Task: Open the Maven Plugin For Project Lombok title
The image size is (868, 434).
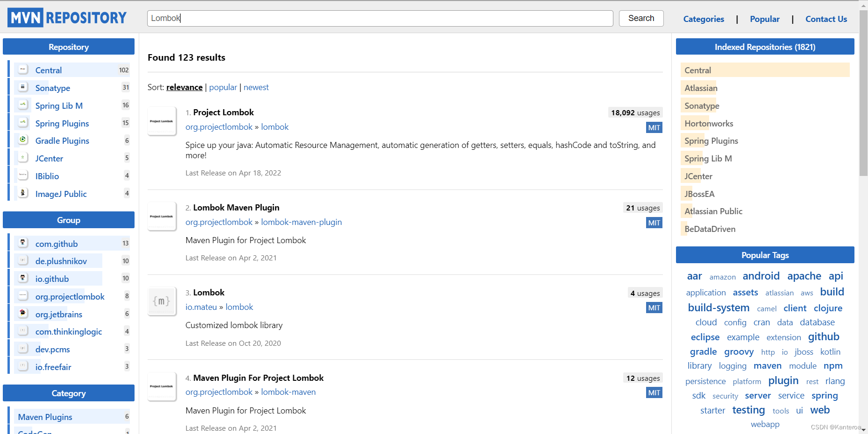Action: click(258, 378)
